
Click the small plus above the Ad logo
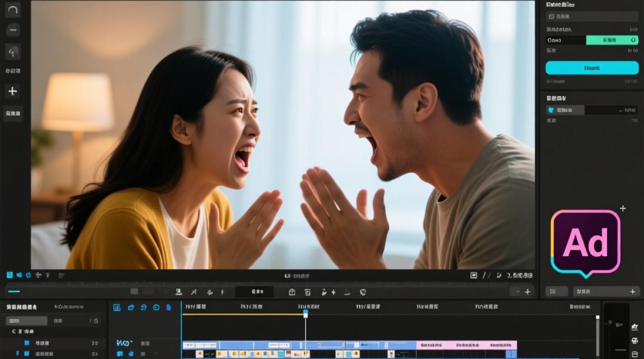click(623, 208)
